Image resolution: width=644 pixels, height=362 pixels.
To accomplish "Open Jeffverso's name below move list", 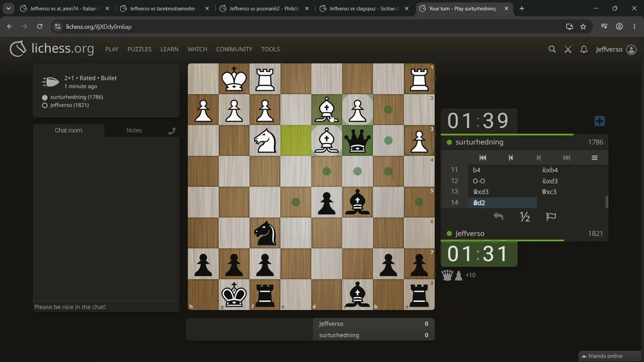I will tap(469, 234).
